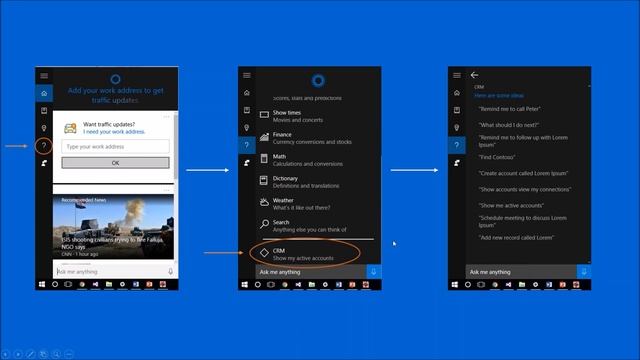Click "Type your work address" field
Image resolution: width=640 pixels, height=360 pixels.
click(116, 147)
